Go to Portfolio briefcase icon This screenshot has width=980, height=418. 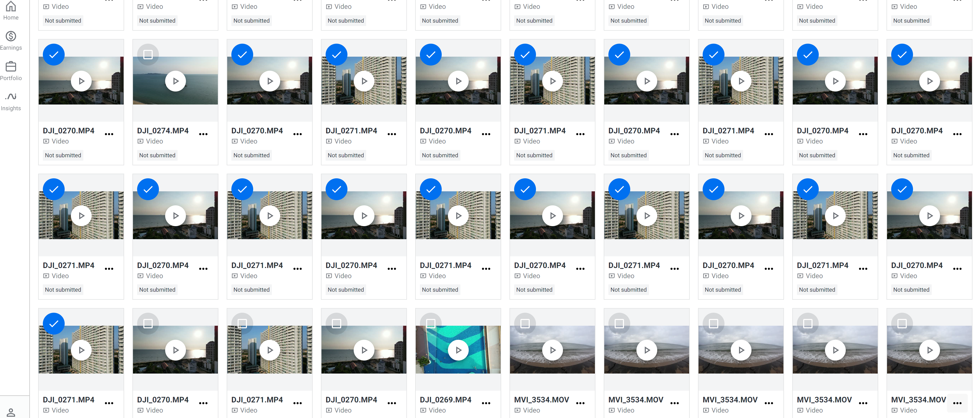pos(11,67)
